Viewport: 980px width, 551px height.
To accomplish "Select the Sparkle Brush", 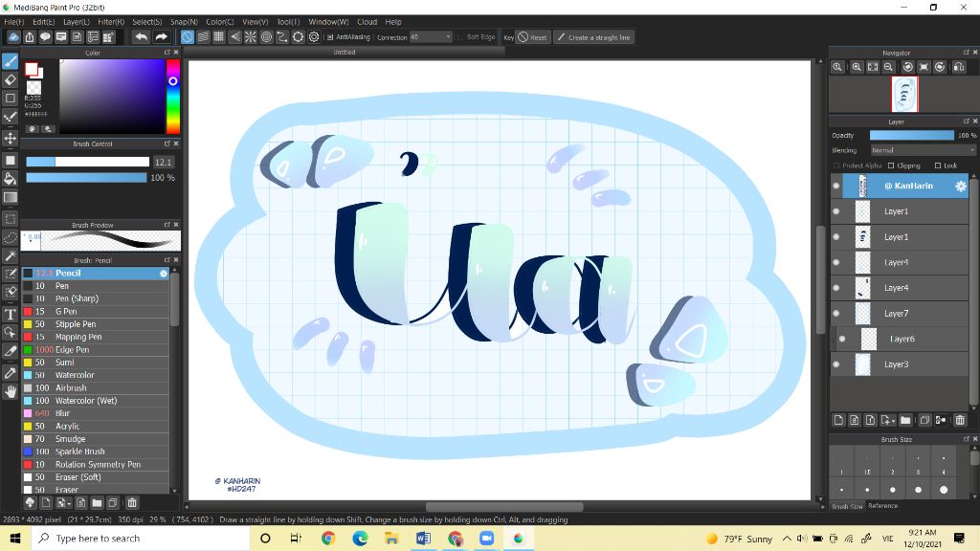I will tap(95, 452).
